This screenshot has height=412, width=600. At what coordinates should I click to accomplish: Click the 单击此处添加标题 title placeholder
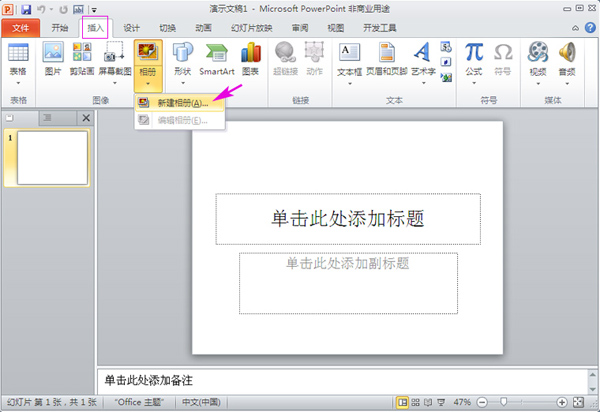[348, 219]
